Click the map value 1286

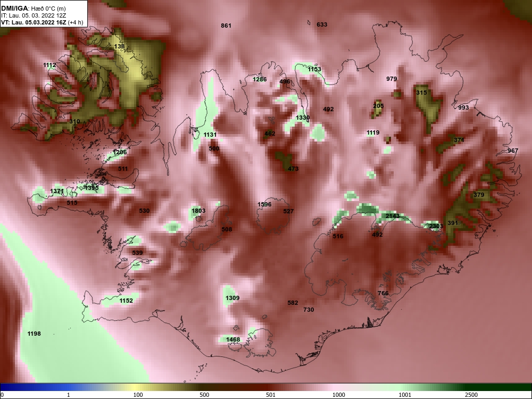260,79
